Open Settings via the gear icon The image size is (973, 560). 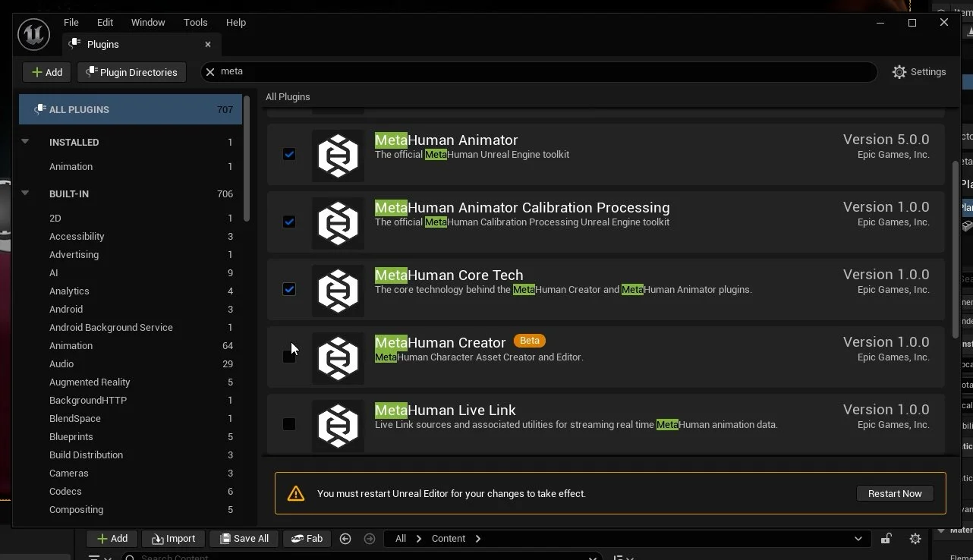pos(899,72)
